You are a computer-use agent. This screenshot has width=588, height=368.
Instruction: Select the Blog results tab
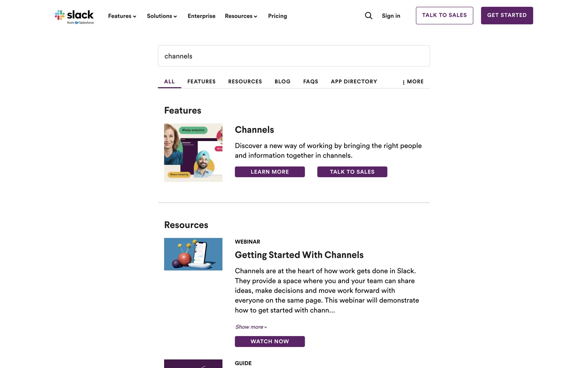[x=282, y=82]
